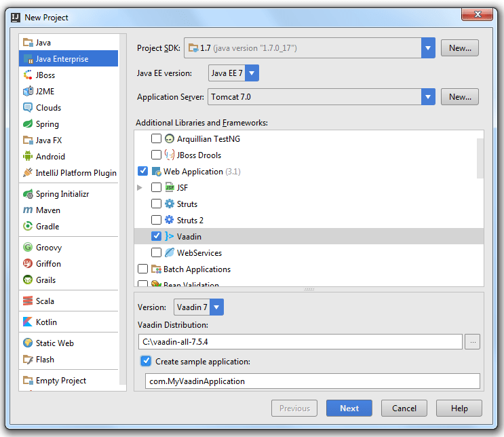Click the frameworks list vertical scrollbar
Viewport: 504px width, 437px height.
(x=480, y=157)
